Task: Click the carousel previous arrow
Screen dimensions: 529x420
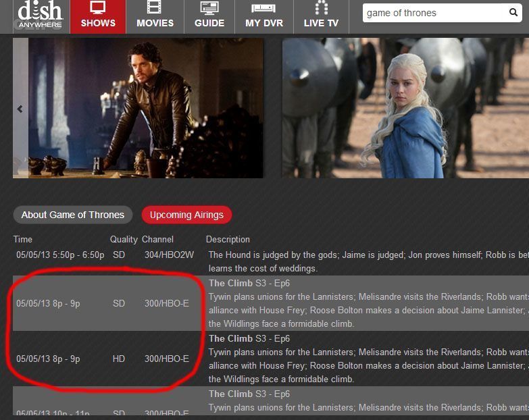Action: tap(20, 109)
